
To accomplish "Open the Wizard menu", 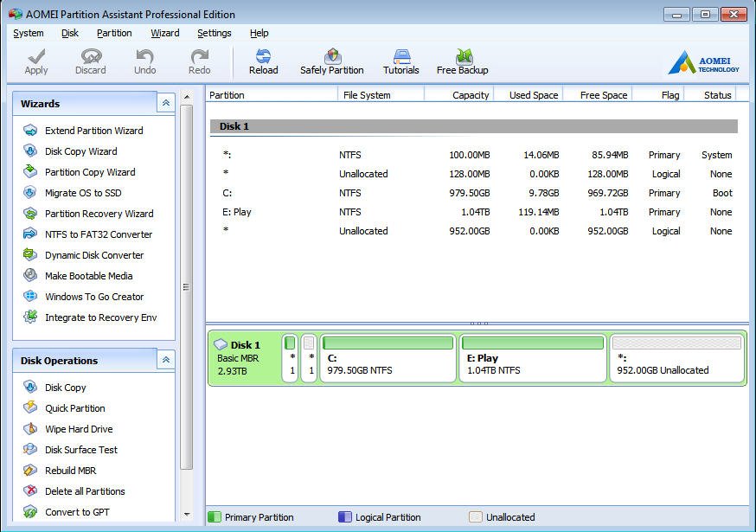I will 165,33.
